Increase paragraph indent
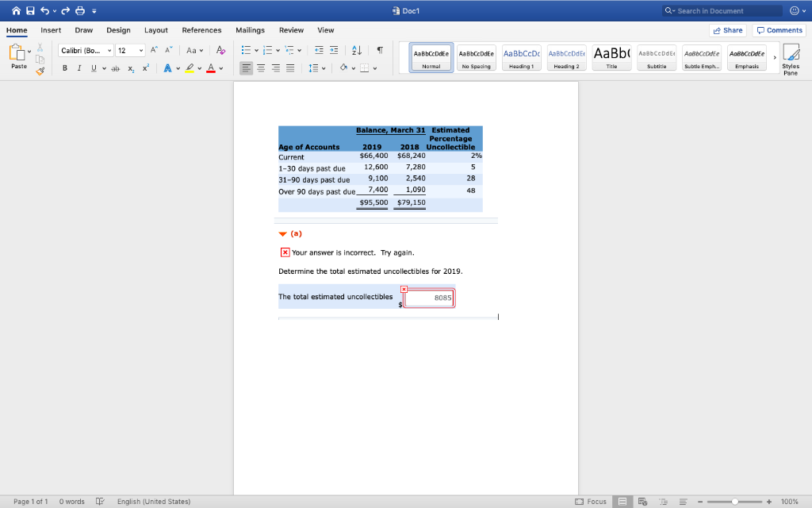The height and width of the screenshot is (508, 812). pyautogui.click(x=332, y=49)
